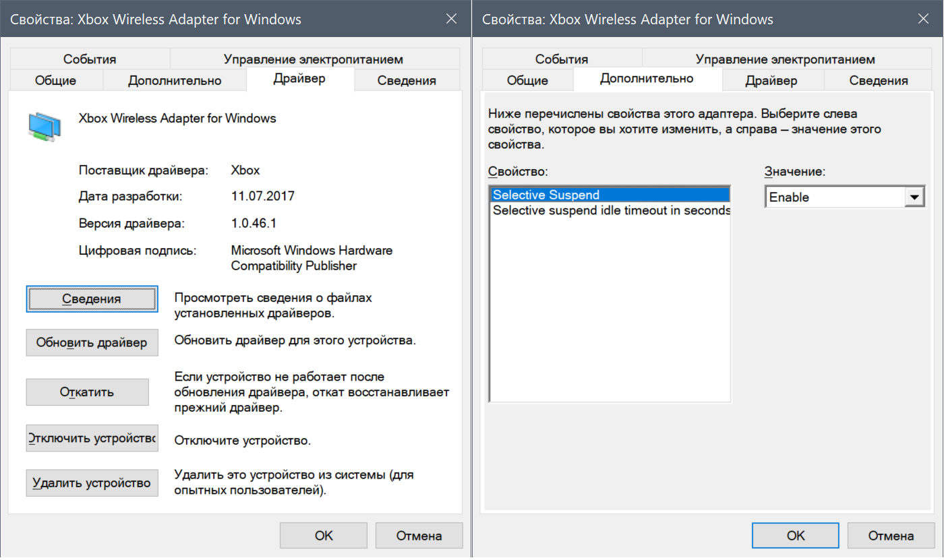Confirm with OK in the driver info dialog
The image size is (944, 560).
pyautogui.click(x=324, y=536)
